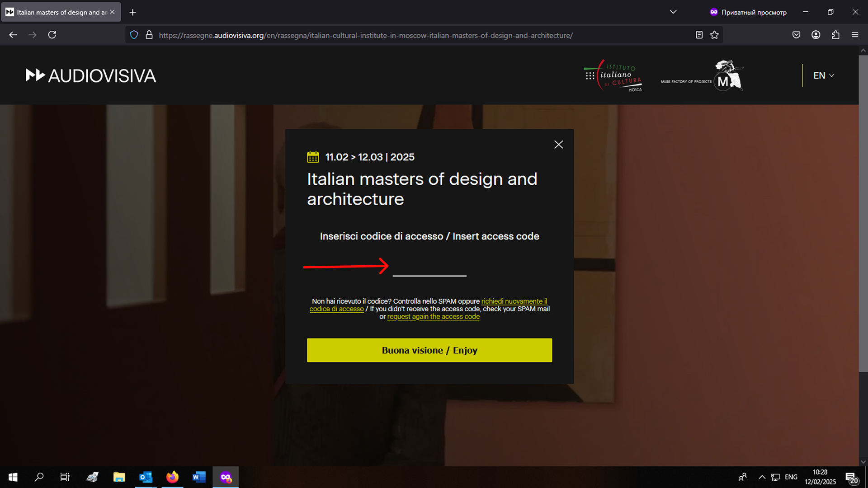Click the Firefox account profile icon

(x=816, y=35)
